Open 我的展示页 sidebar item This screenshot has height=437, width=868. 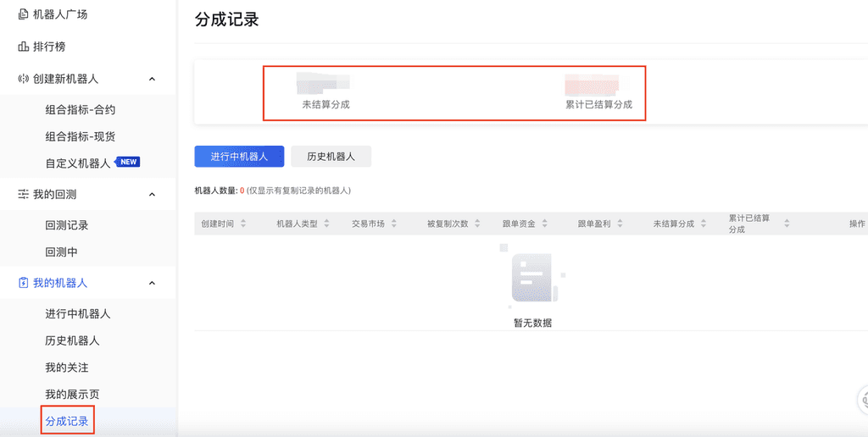click(72, 395)
